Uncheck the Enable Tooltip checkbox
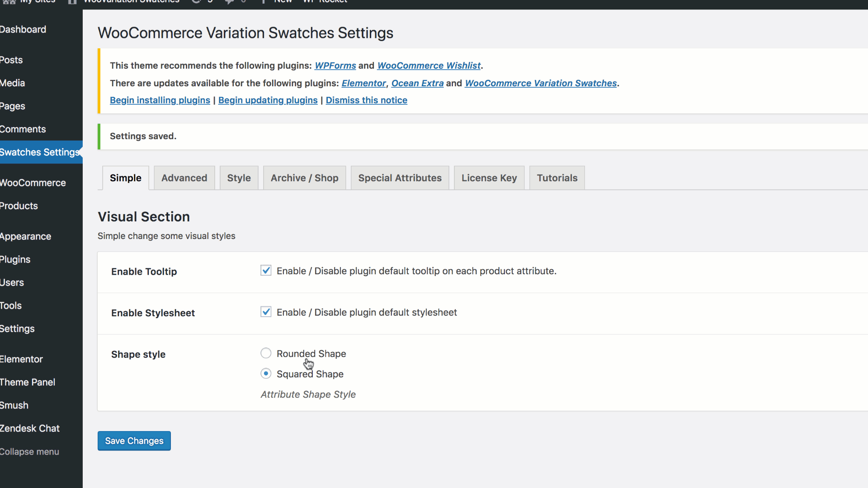 coord(266,271)
